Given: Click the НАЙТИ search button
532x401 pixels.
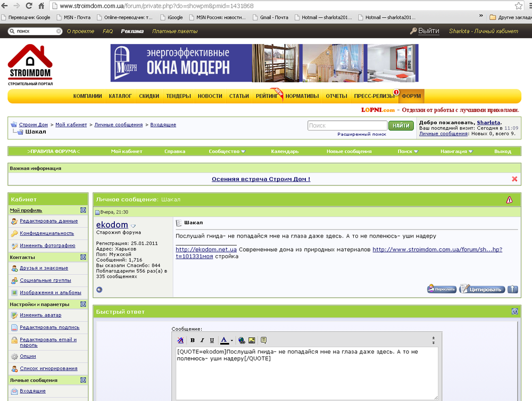Looking at the screenshot, I should pyautogui.click(x=401, y=126).
